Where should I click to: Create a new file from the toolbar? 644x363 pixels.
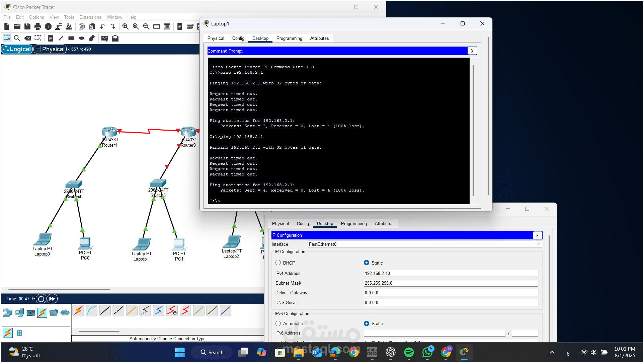[7, 26]
